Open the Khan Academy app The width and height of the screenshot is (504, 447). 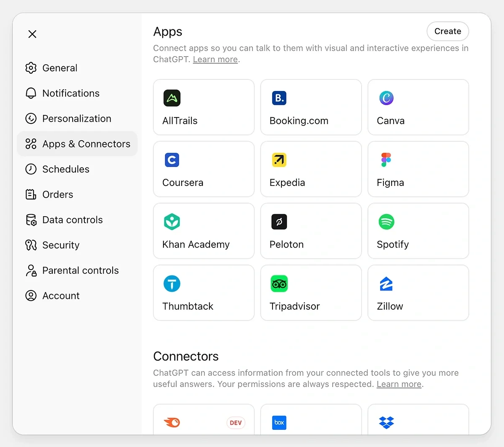pyautogui.click(x=203, y=230)
